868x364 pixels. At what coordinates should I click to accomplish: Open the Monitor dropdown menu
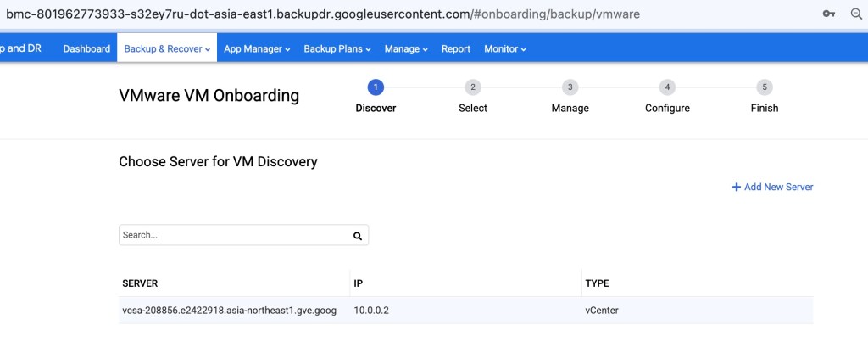click(505, 49)
